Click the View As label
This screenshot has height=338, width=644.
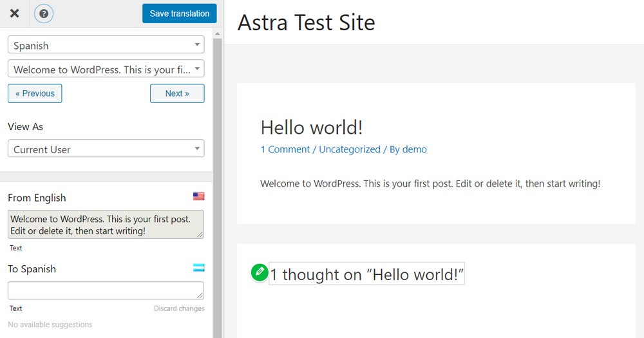tap(26, 126)
